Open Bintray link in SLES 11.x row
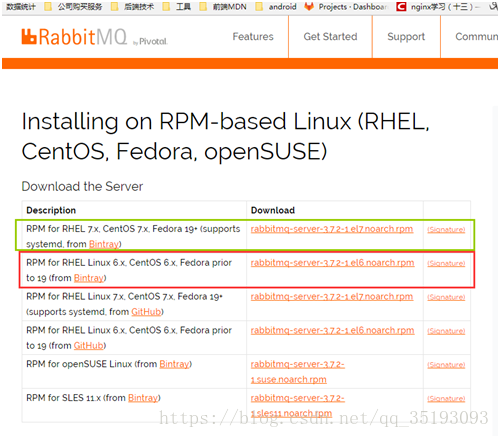Screen dimensions: 500x438 pos(143,398)
